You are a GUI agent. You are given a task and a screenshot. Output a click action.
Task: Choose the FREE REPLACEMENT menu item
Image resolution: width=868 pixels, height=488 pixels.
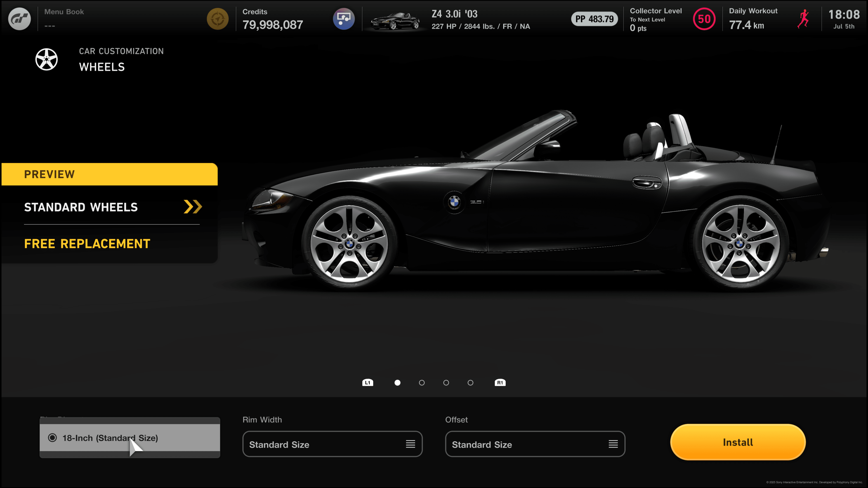[x=87, y=244]
